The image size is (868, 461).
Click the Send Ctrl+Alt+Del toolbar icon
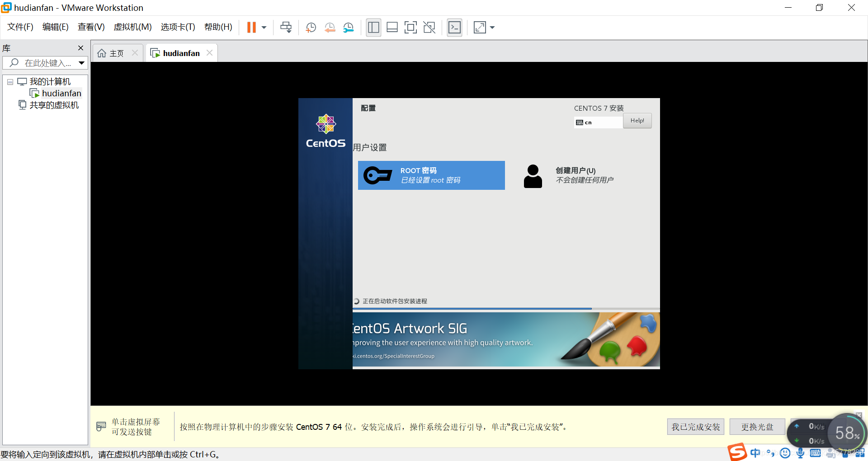point(286,28)
